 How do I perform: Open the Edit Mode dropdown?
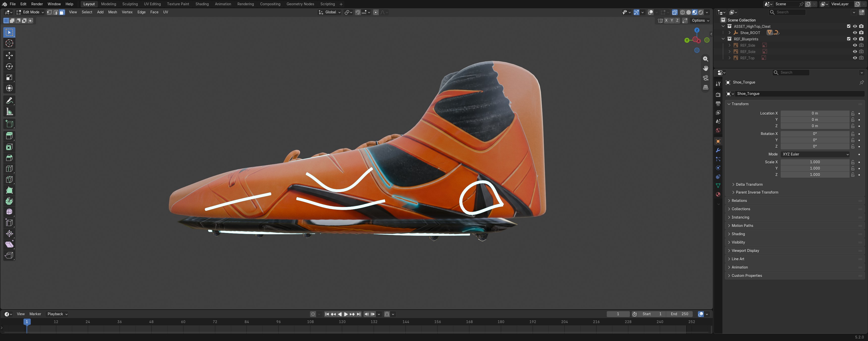click(x=30, y=12)
